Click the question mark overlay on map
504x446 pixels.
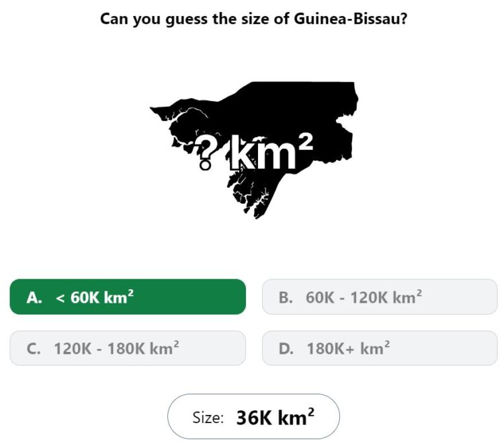point(206,152)
